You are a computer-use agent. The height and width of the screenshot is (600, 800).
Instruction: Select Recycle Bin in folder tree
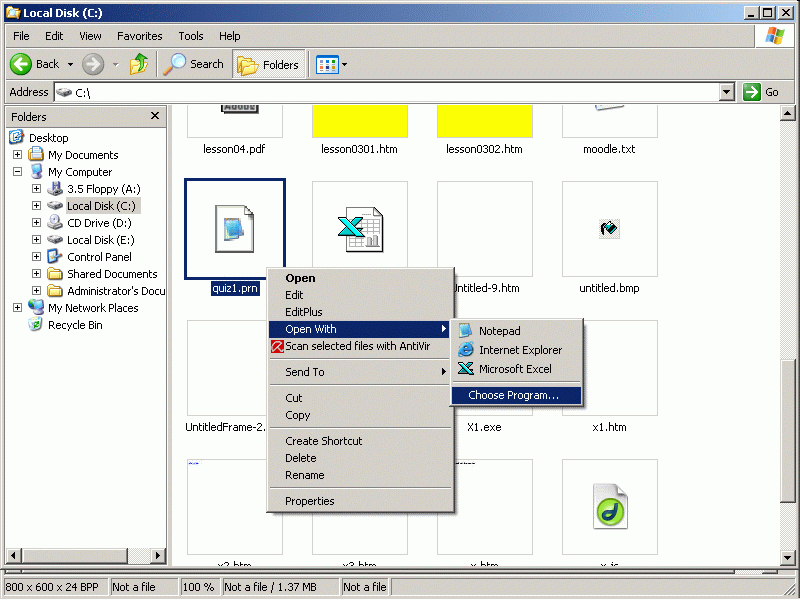coord(74,325)
